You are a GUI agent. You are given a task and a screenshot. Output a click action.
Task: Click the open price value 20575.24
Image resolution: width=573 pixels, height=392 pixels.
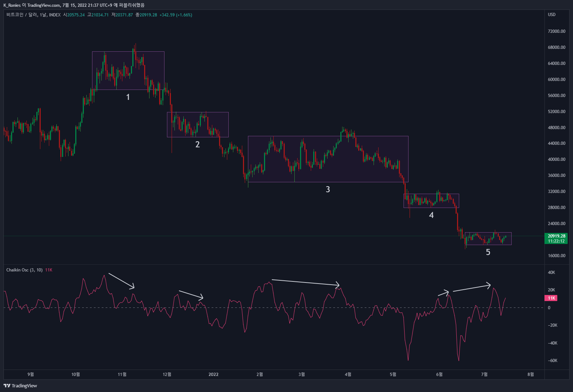(x=76, y=15)
